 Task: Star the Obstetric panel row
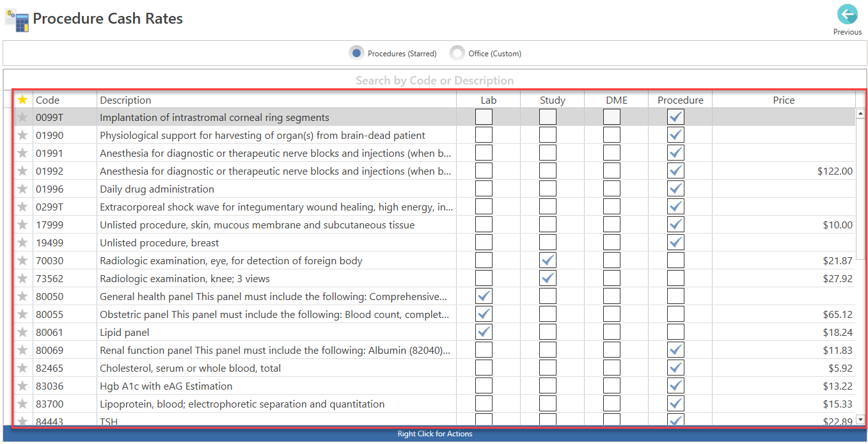(23, 315)
